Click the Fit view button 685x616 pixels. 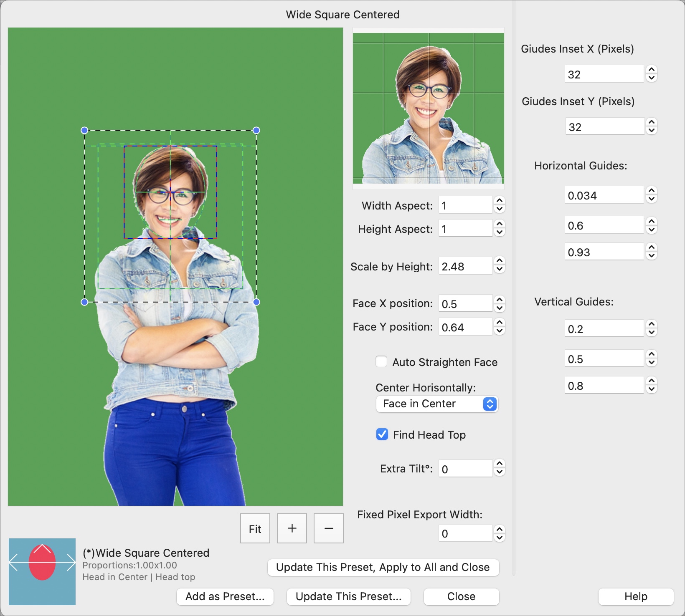pyautogui.click(x=255, y=528)
